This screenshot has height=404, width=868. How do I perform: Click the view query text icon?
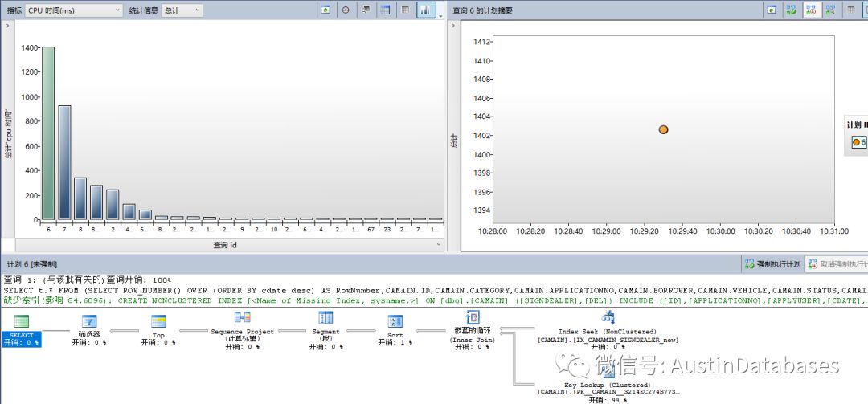click(366, 10)
